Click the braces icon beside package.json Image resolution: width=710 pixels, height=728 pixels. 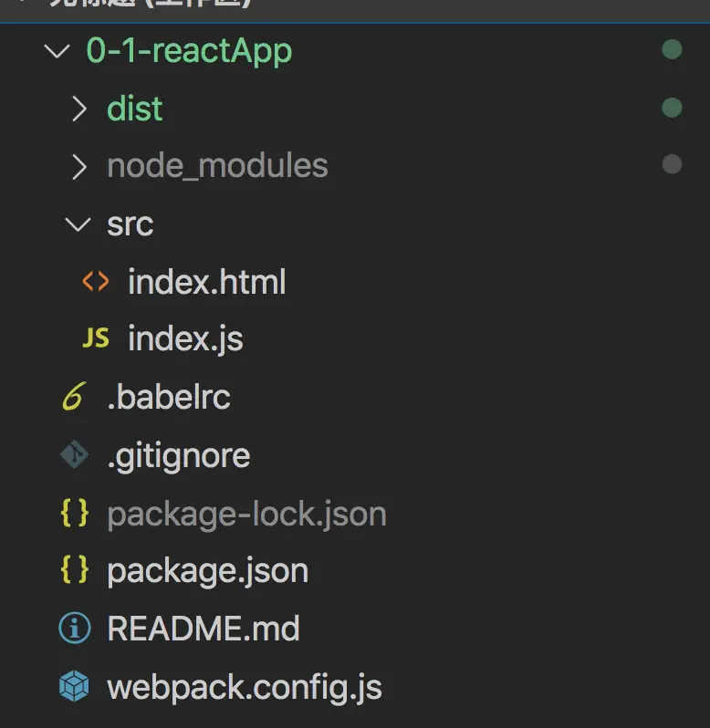[74, 570]
